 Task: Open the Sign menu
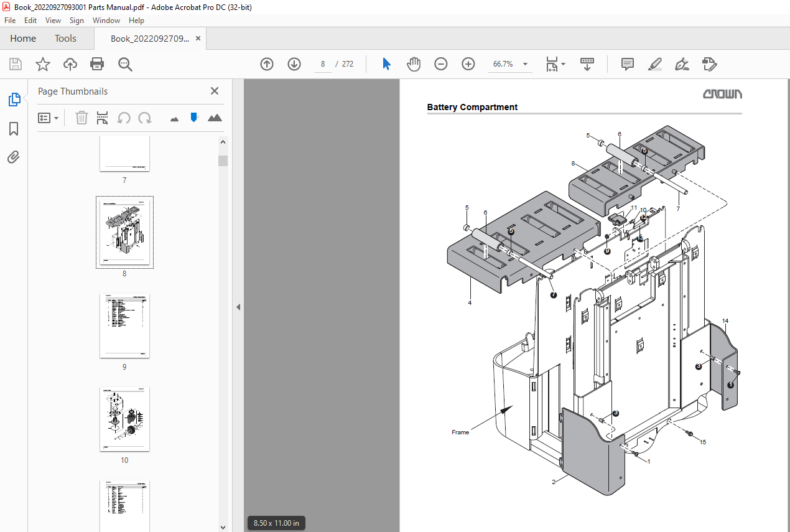tap(77, 21)
